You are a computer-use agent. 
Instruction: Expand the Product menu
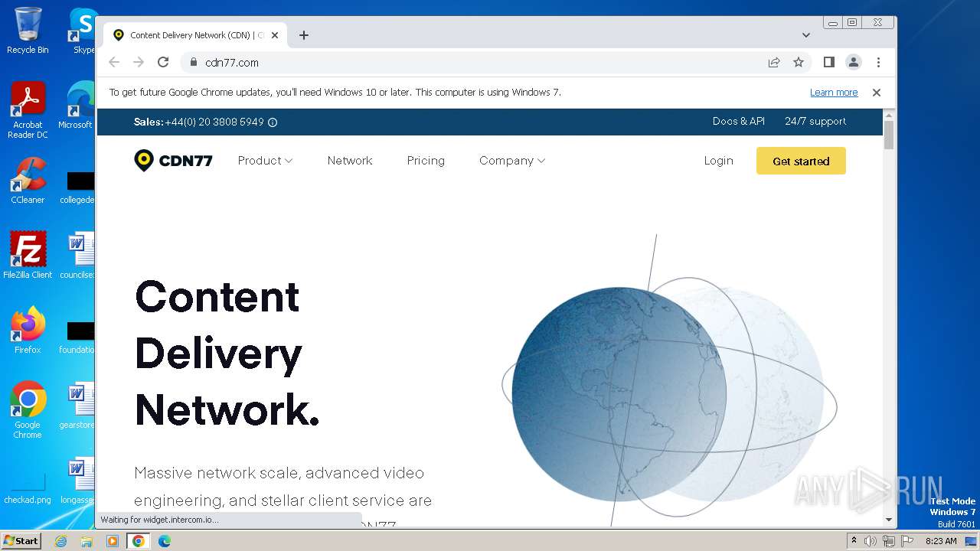pyautogui.click(x=265, y=161)
